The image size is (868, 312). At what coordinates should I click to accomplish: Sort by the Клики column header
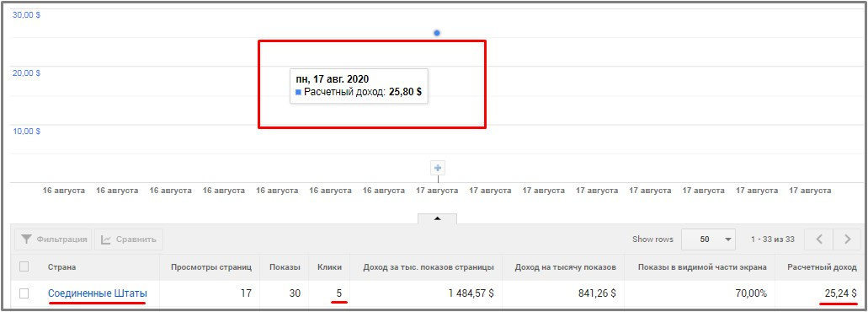tap(329, 267)
